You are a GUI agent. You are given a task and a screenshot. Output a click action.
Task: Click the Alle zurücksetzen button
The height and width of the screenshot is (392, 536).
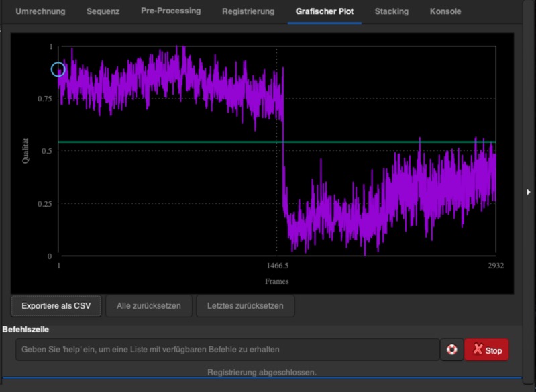(148, 306)
